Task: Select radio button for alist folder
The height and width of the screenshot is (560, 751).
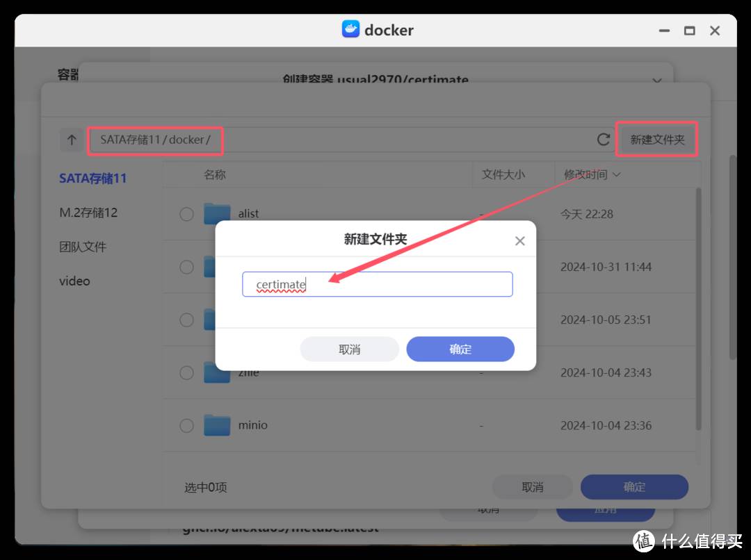Action: (187, 214)
